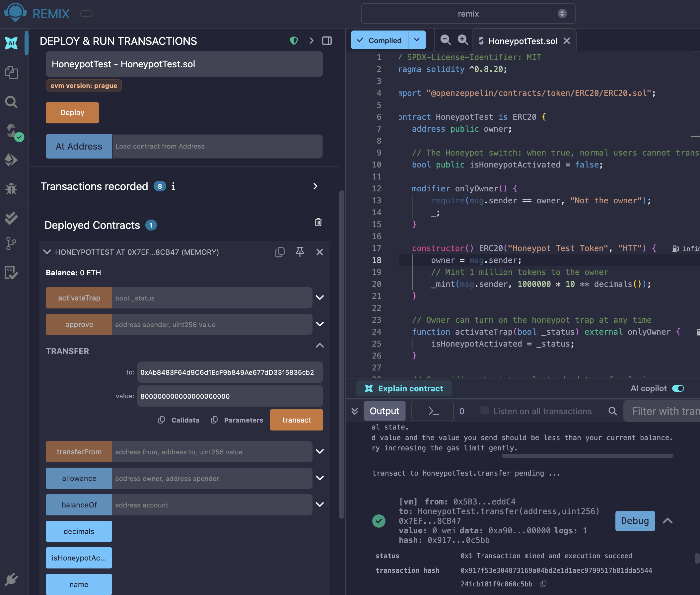Expand the Transactions recorded section
Image resolution: width=700 pixels, height=595 pixels.
315,186
